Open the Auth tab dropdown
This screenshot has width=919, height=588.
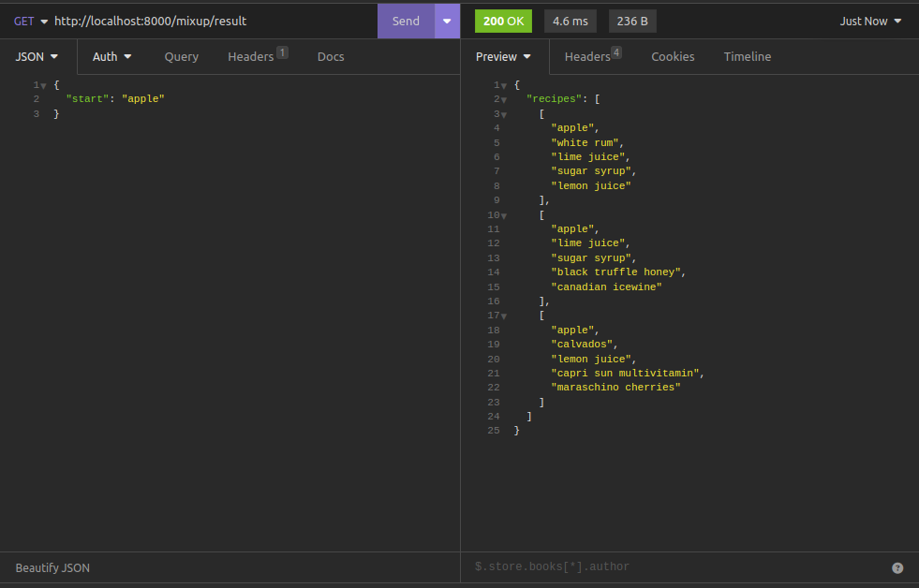(112, 56)
